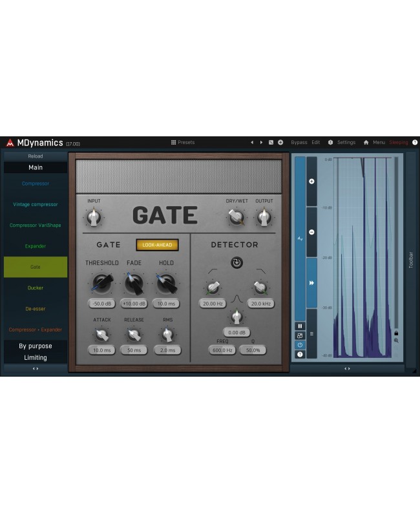
Task: Open the meter help question icon
Action: point(300,354)
